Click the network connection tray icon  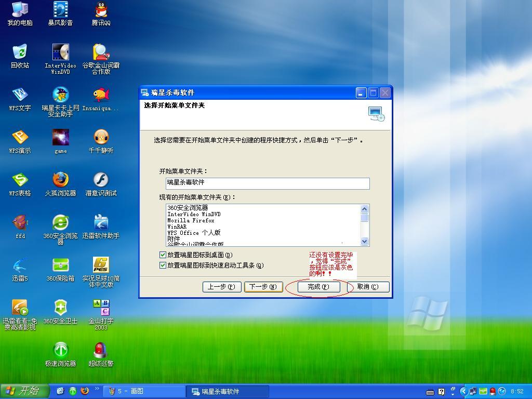point(473,392)
